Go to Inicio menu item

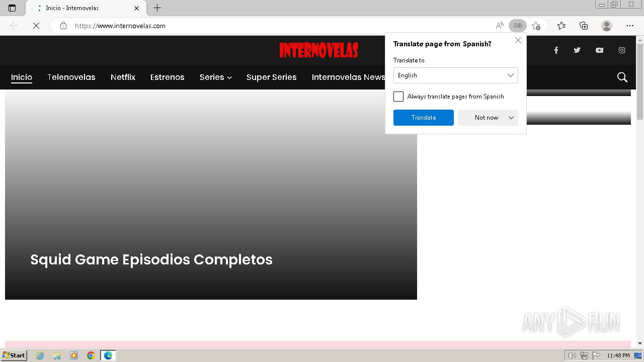click(x=22, y=77)
